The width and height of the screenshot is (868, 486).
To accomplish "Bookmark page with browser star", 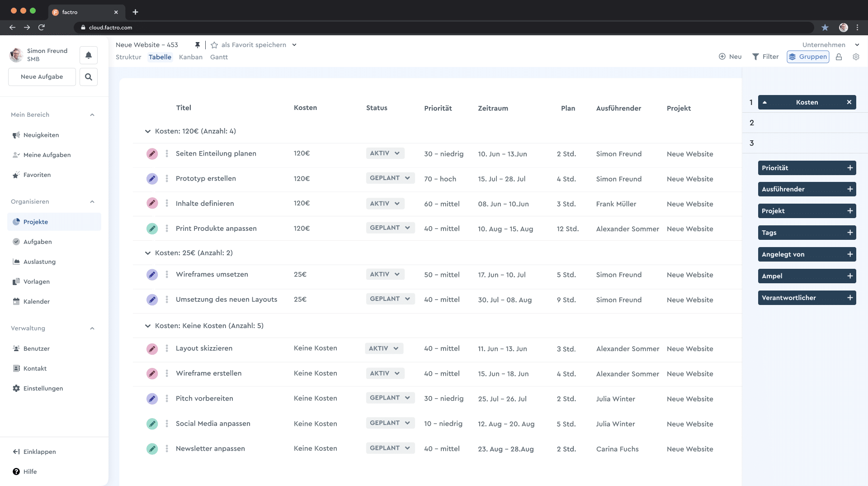I will click(x=825, y=28).
